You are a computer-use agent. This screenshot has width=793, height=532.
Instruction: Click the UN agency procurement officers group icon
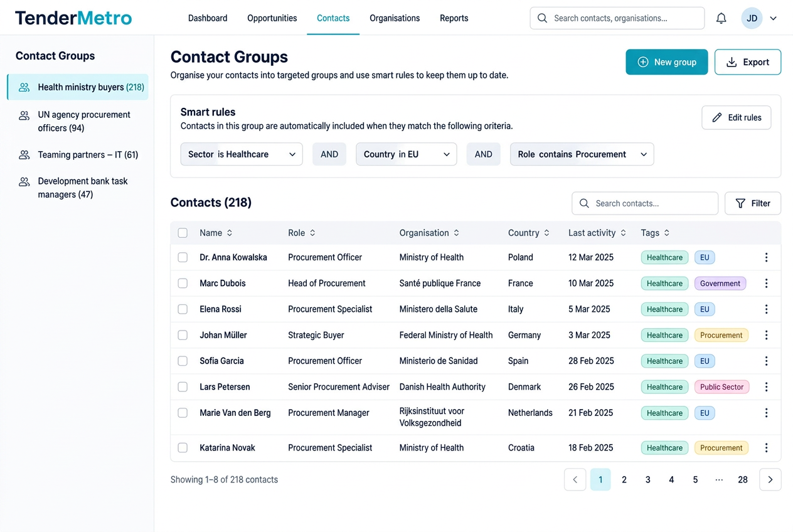tap(24, 115)
